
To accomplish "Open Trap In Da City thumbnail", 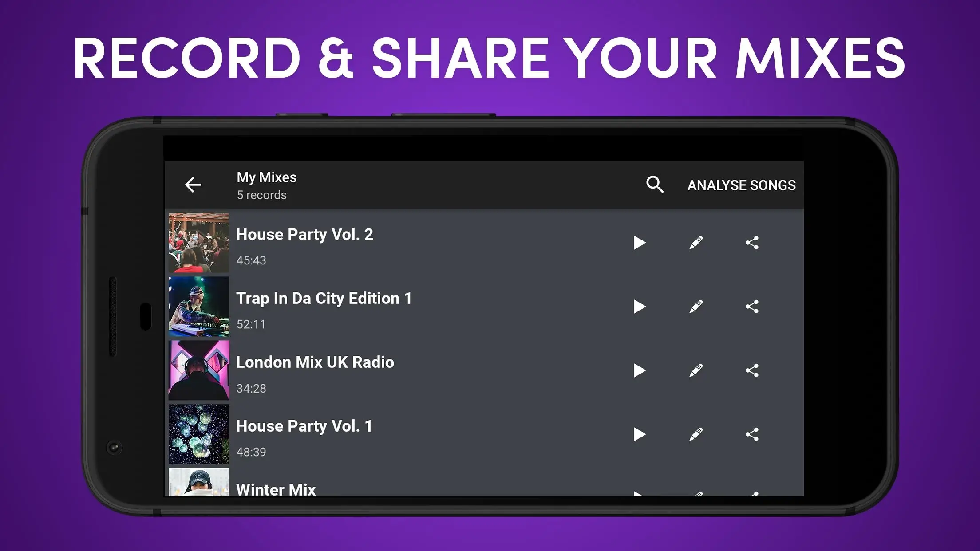I will pos(198,307).
